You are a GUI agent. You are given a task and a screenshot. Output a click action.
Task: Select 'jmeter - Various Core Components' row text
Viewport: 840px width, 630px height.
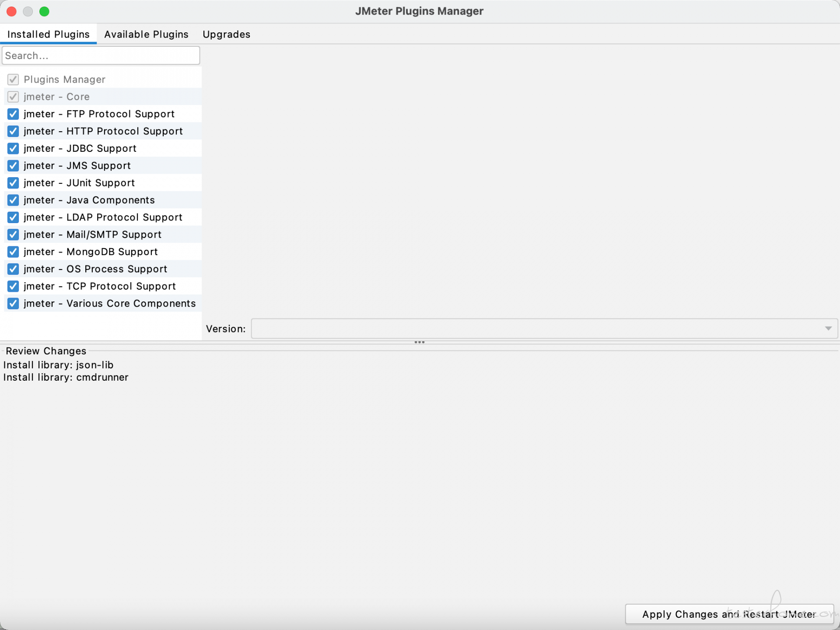(110, 304)
